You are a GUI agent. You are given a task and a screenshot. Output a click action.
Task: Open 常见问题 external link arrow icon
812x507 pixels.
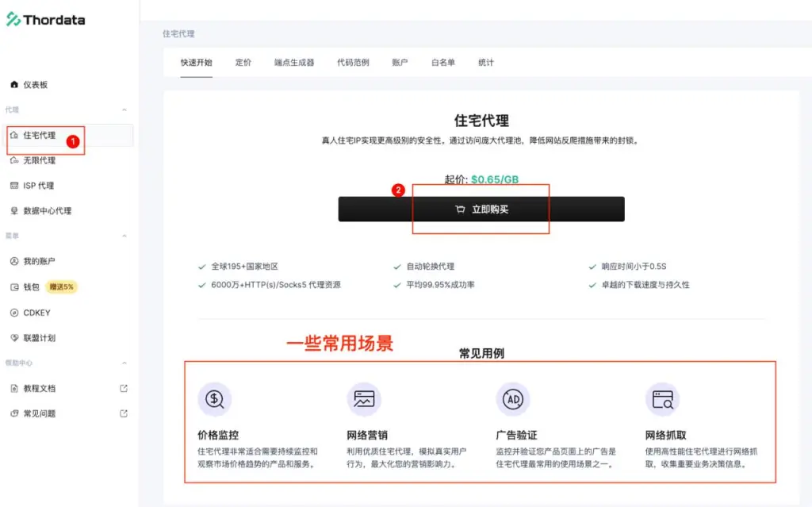(123, 413)
